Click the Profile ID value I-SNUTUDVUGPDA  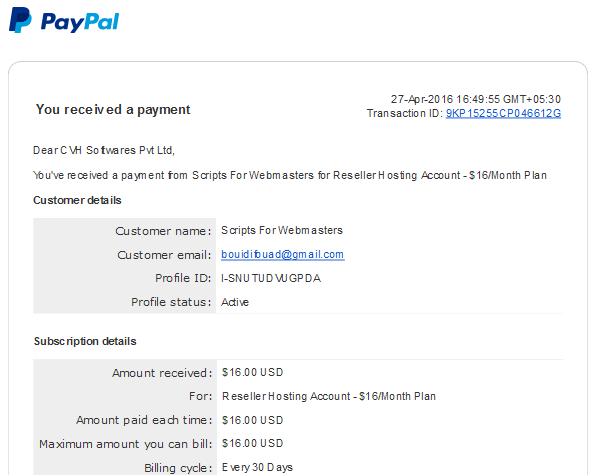click(x=271, y=278)
